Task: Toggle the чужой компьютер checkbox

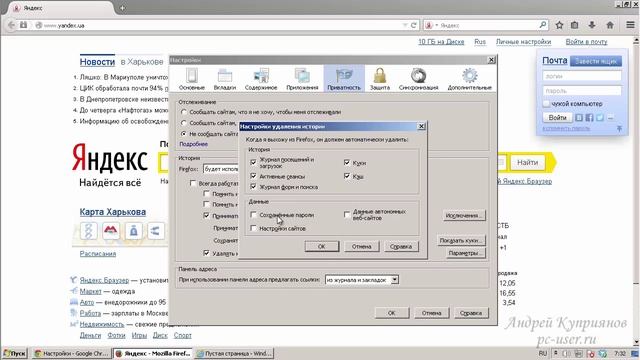Action: [x=546, y=104]
